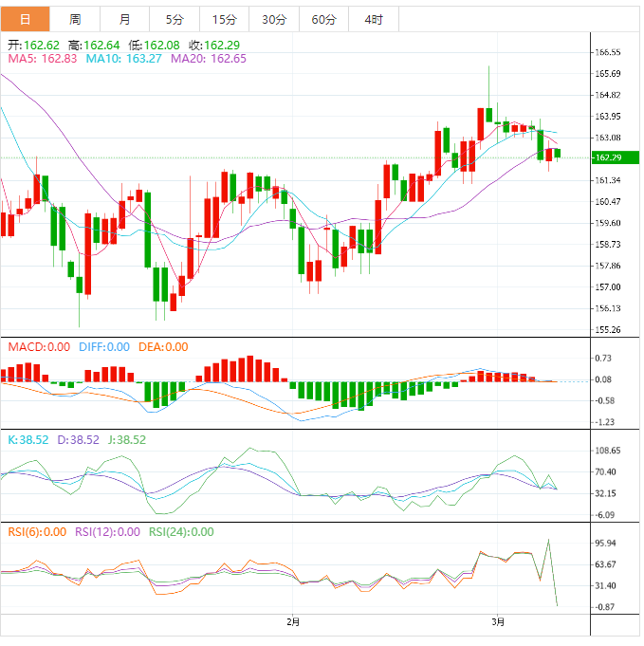
Task: Click the MA10: 163.27 label
Action: pos(123,59)
